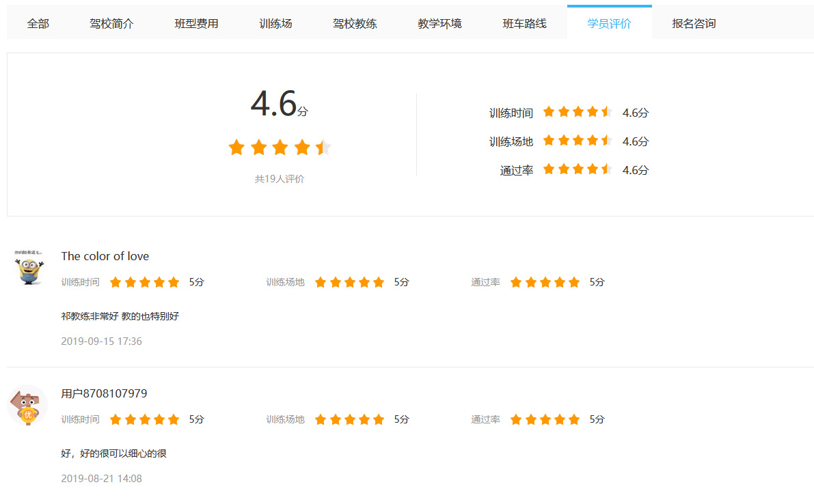Open 教学环境 tab
The width and height of the screenshot is (814, 504).
click(x=439, y=24)
